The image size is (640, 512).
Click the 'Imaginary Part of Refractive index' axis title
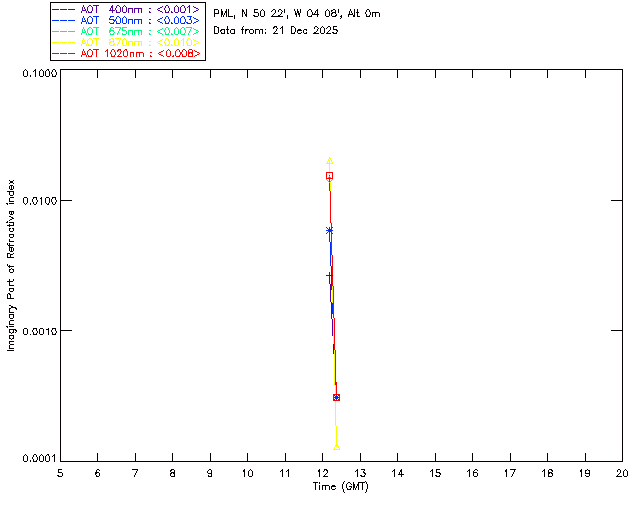(x=11, y=265)
